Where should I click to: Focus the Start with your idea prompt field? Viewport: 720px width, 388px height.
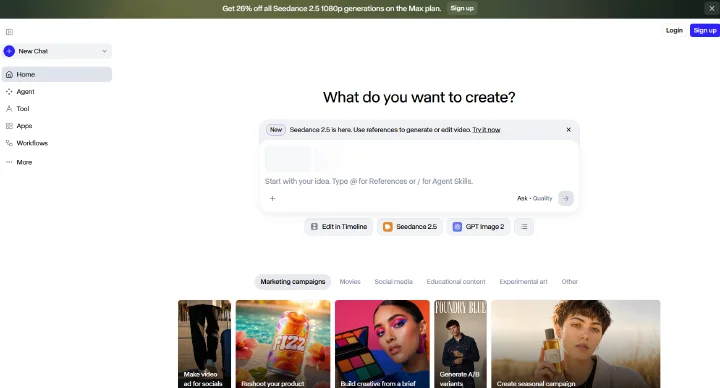pyautogui.click(x=369, y=181)
